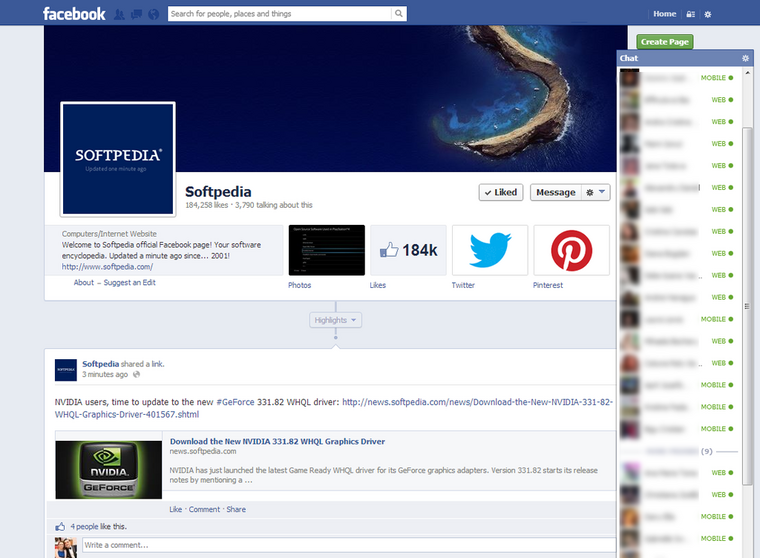Open the 3 minutes ago timestamp

point(105,374)
